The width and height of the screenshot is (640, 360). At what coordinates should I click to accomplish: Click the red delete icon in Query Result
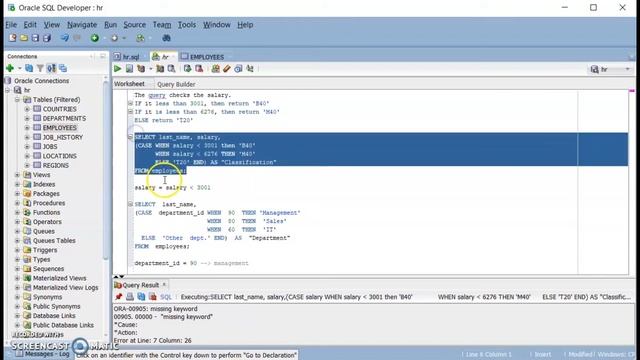pos(153,297)
